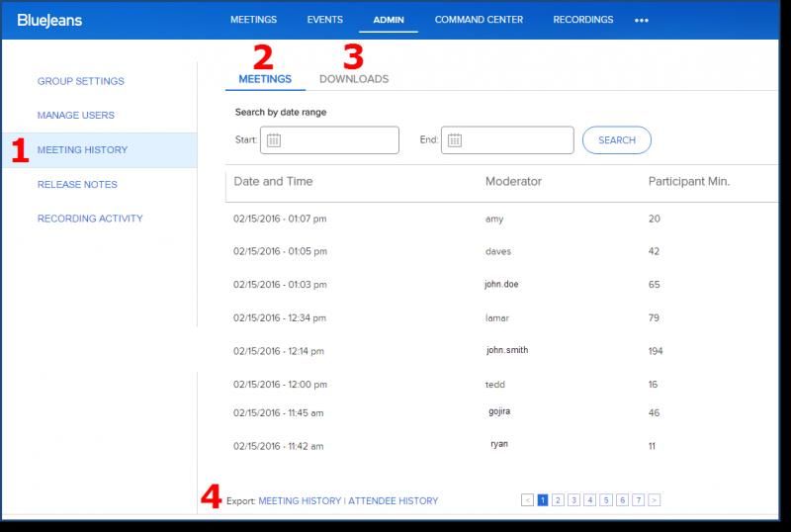
Task: Go to page 6 in pagination
Action: (x=622, y=500)
